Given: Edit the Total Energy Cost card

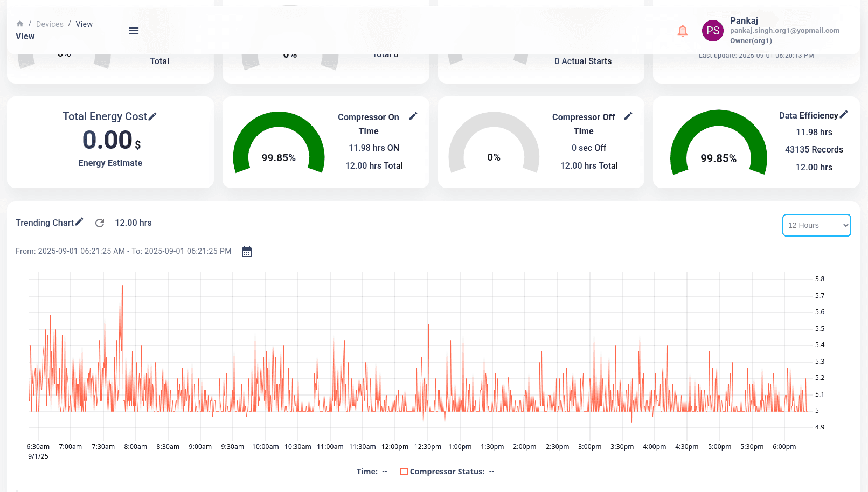Looking at the screenshot, I should (x=153, y=116).
